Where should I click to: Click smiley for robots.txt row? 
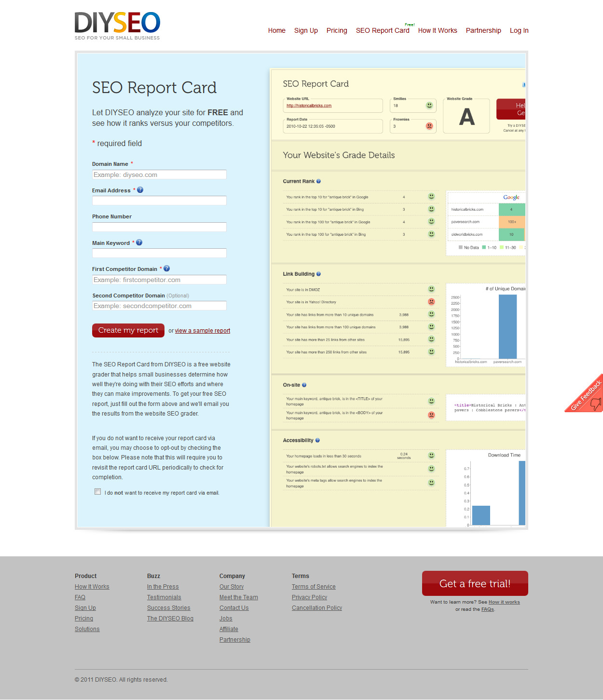[432, 469]
